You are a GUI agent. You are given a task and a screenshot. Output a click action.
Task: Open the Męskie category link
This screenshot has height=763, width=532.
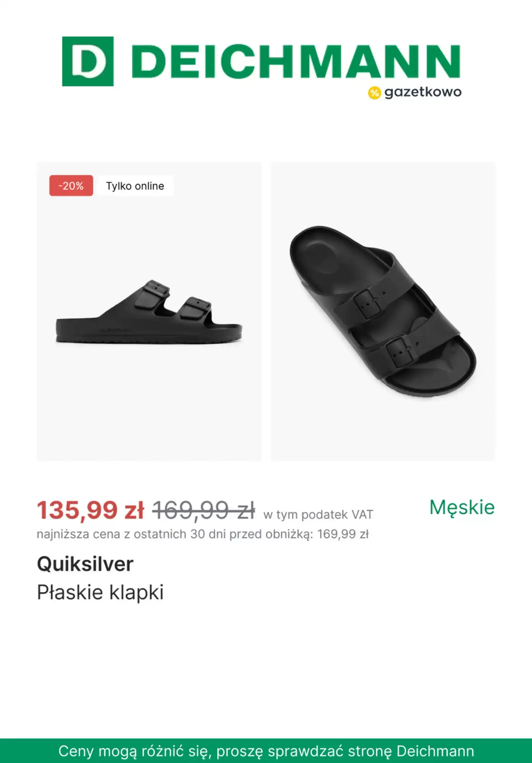(x=462, y=507)
